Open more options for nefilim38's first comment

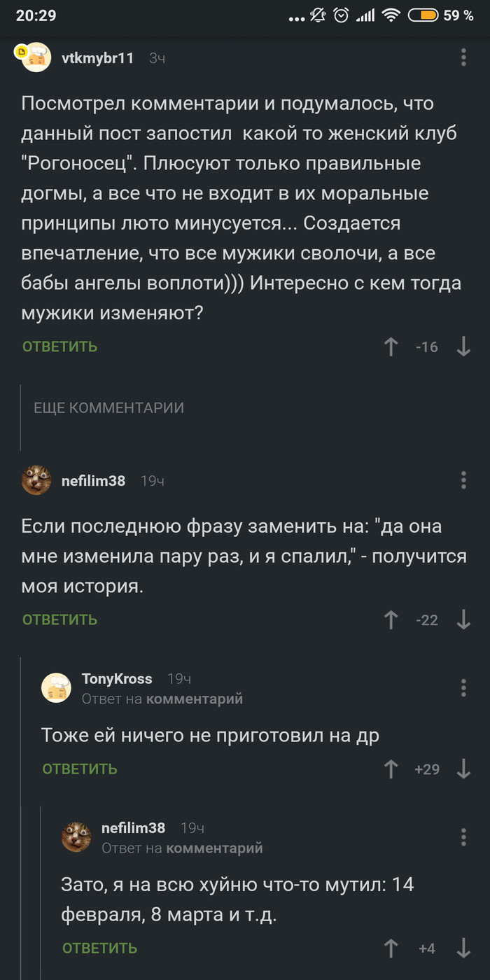463,480
